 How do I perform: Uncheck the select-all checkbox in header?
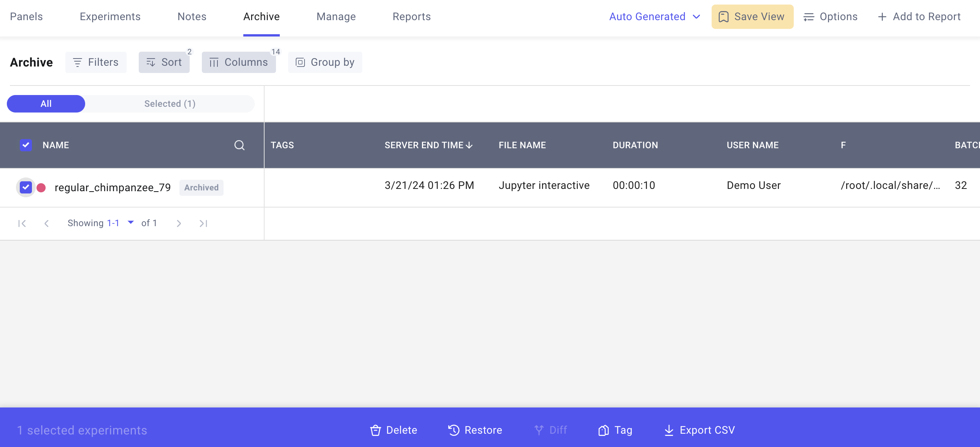25,145
